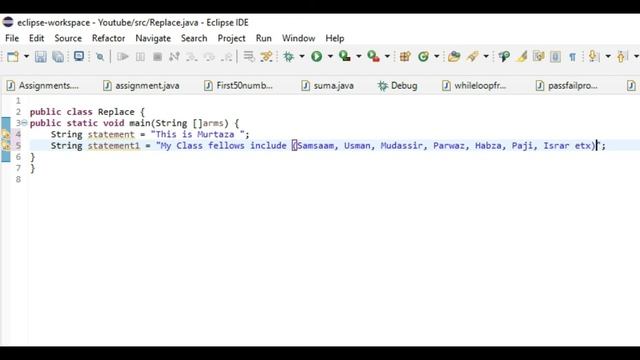640x360 pixels.
Task: Open the Search menu
Action: pos(194,38)
